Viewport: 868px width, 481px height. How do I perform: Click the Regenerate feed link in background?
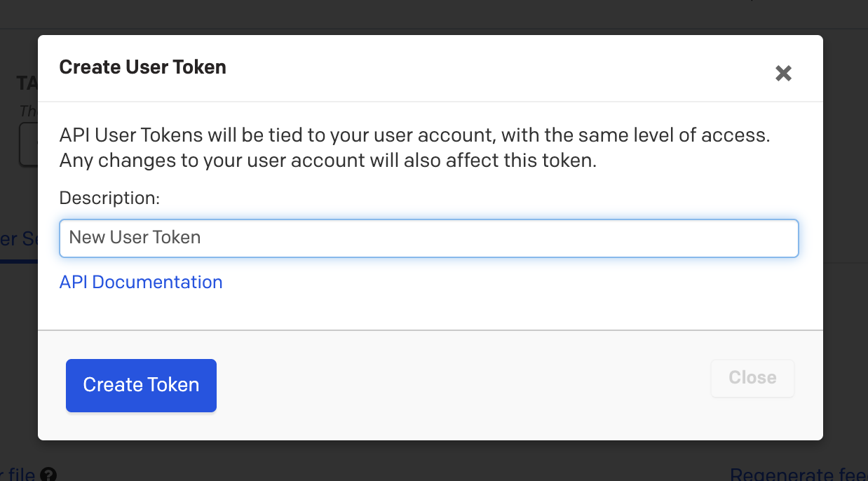pyautogui.click(x=798, y=474)
